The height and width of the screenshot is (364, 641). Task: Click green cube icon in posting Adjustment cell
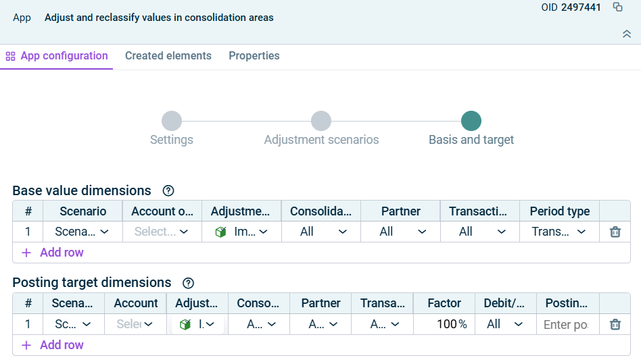[185, 324]
